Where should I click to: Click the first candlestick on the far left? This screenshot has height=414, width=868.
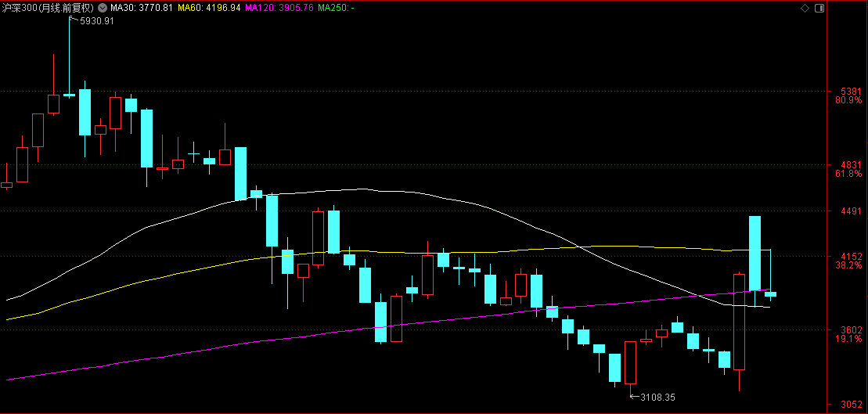click(x=7, y=185)
